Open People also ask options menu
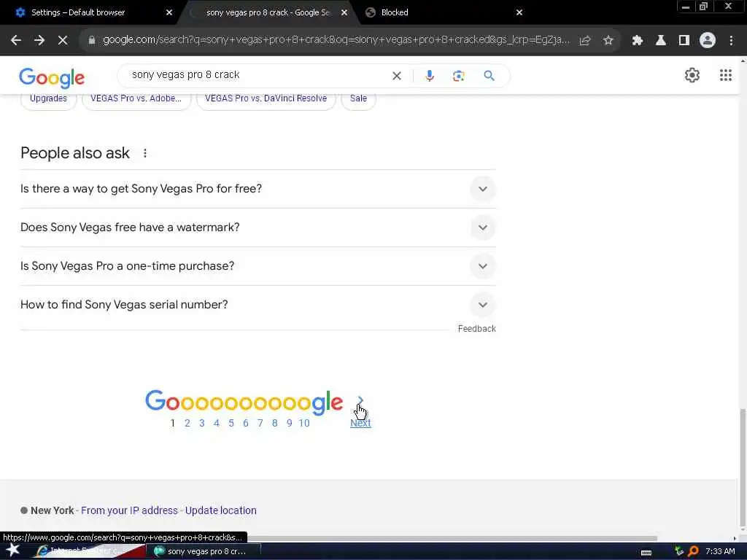The width and height of the screenshot is (747, 560). pyautogui.click(x=145, y=153)
